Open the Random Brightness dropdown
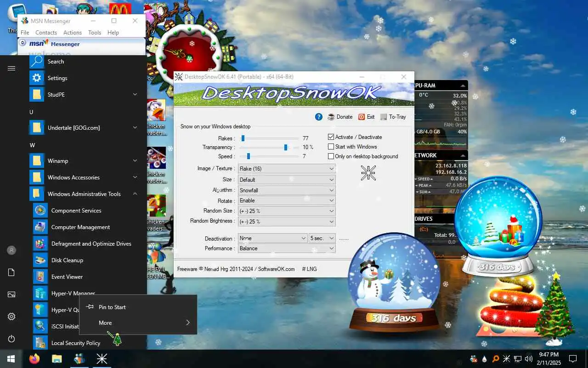This screenshot has width=588, height=368. click(287, 221)
